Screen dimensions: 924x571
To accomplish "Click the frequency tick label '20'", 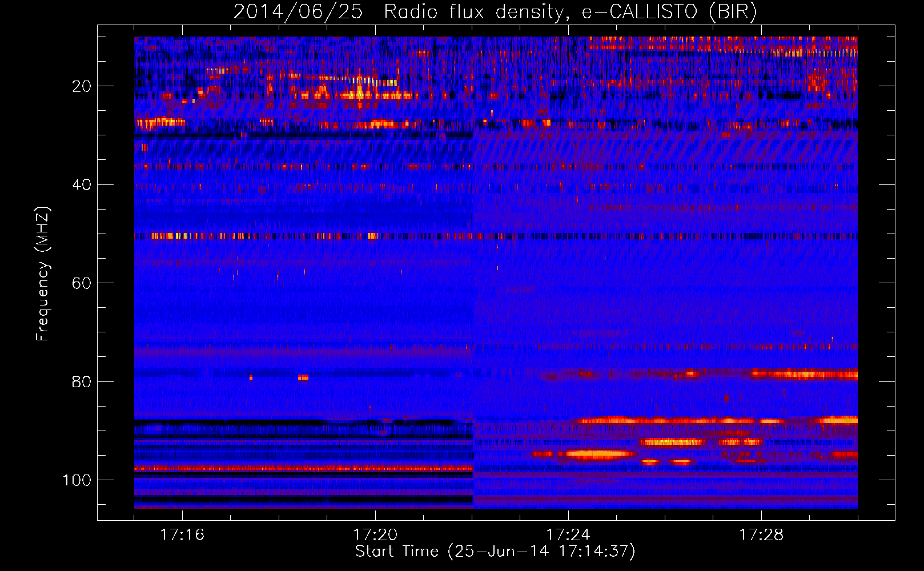I will pos(82,86).
